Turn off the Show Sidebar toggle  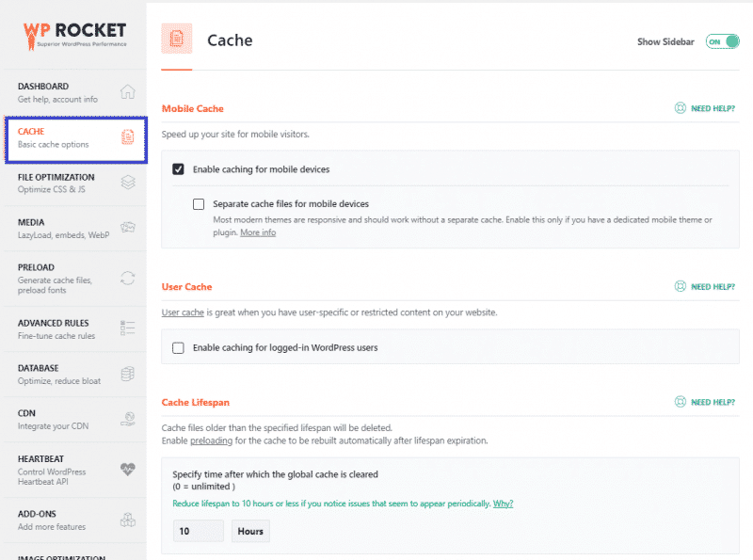tap(722, 41)
